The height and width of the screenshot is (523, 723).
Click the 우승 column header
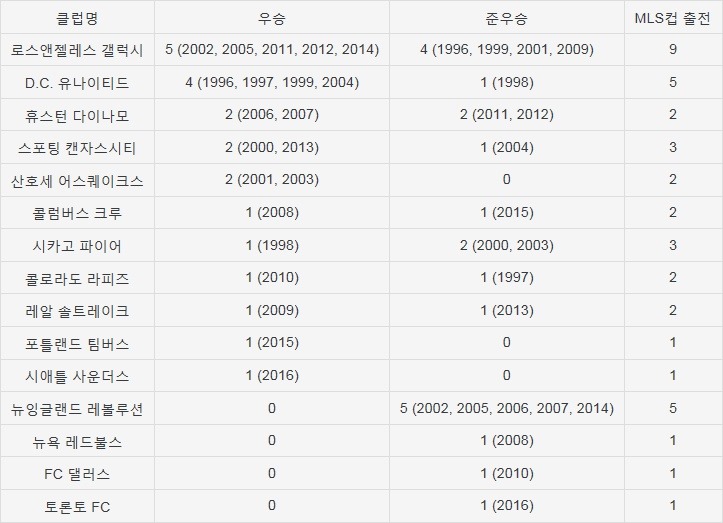pyautogui.click(x=272, y=18)
